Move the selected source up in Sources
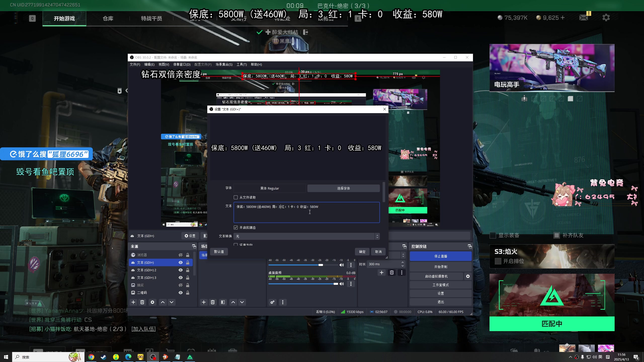The width and height of the screenshot is (644, 362). tap(163, 302)
